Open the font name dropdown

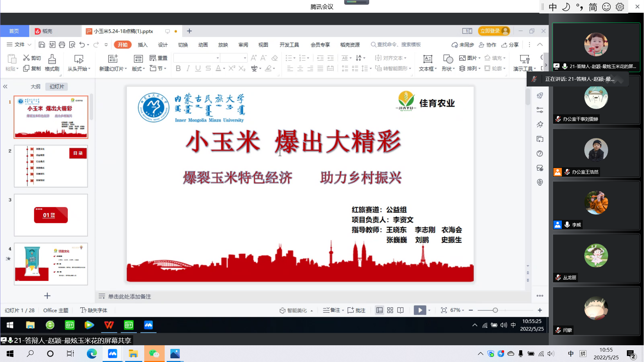(x=217, y=58)
